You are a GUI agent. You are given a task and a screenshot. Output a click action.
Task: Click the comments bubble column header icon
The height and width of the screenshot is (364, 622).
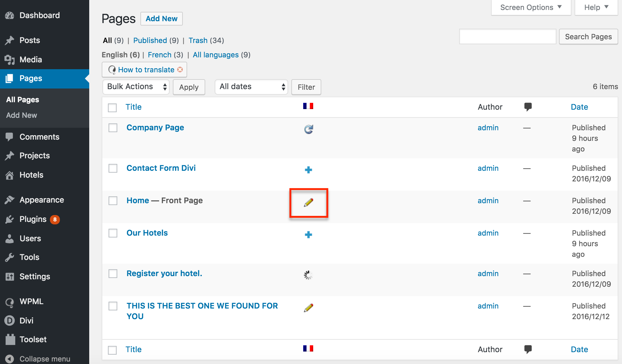click(x=528, y=107)
